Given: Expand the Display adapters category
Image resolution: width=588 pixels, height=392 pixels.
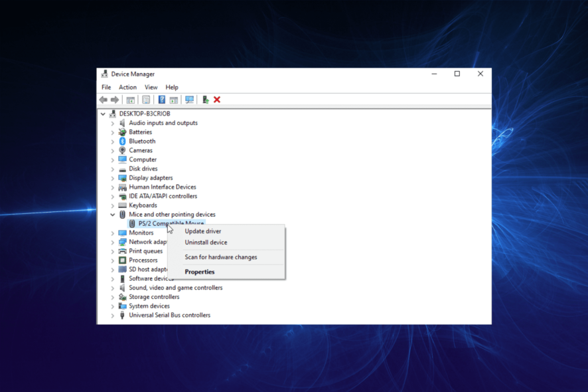Looking at the screenshot, I should pos(113,178).
